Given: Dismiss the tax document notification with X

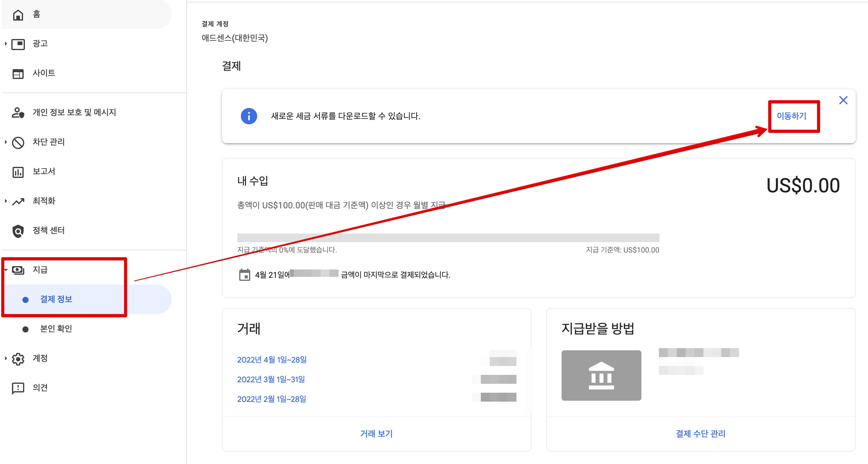Looking at the screenshot, I should tap(843, 100).
